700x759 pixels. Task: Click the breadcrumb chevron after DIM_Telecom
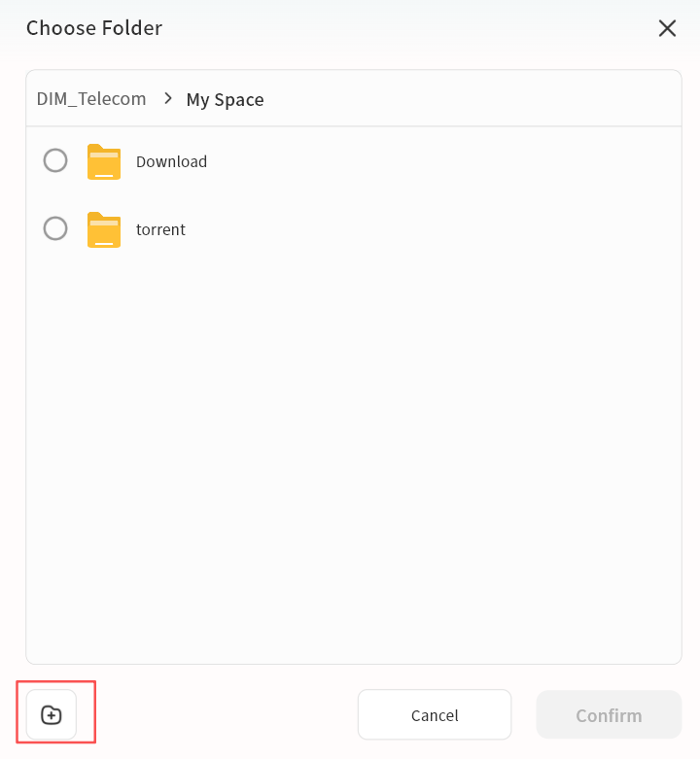click(x=168, y=98)
